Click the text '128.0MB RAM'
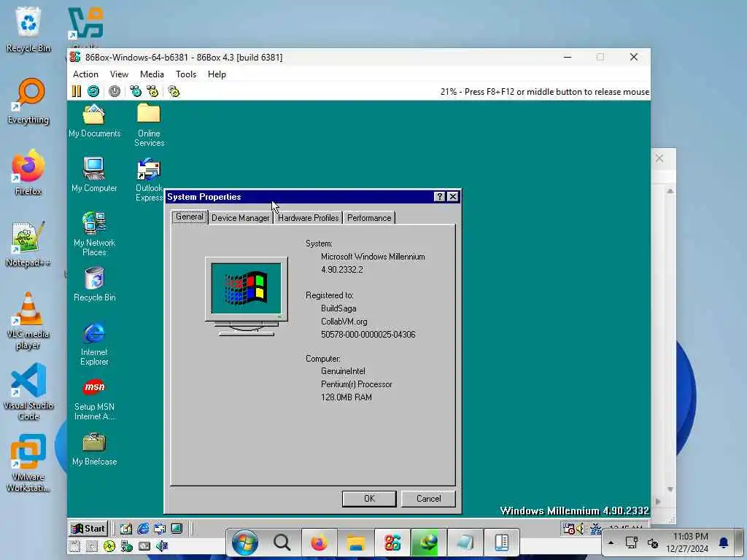747x560 pixels. click(x=347, y=397)
